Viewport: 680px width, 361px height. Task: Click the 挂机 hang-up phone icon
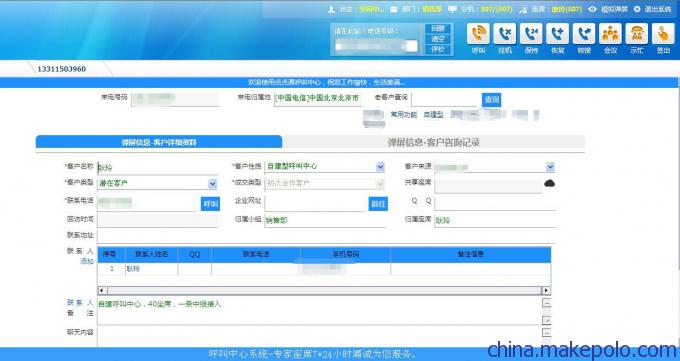505,33
